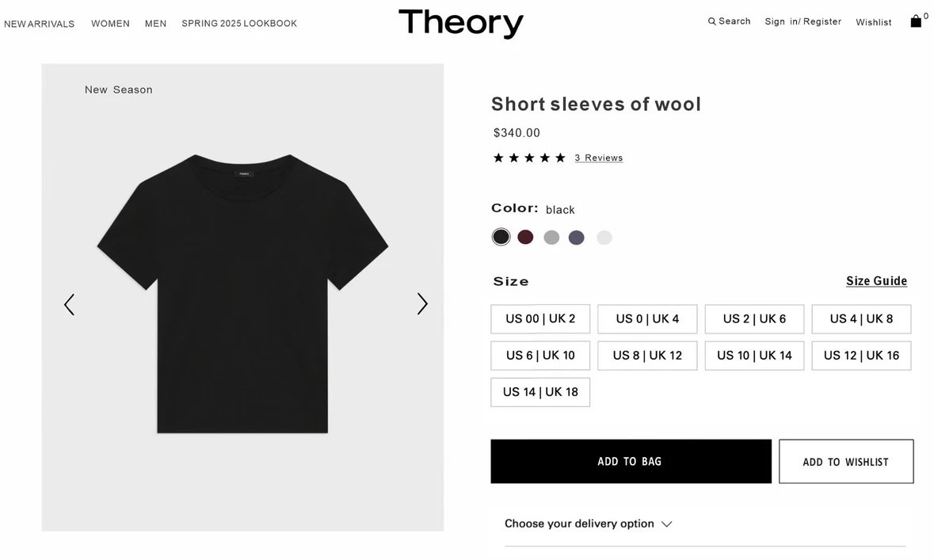The height and width of the screenshot is (560, 934).
Task: Read the 3 Reviews link
Action: (x=599, y=158)
